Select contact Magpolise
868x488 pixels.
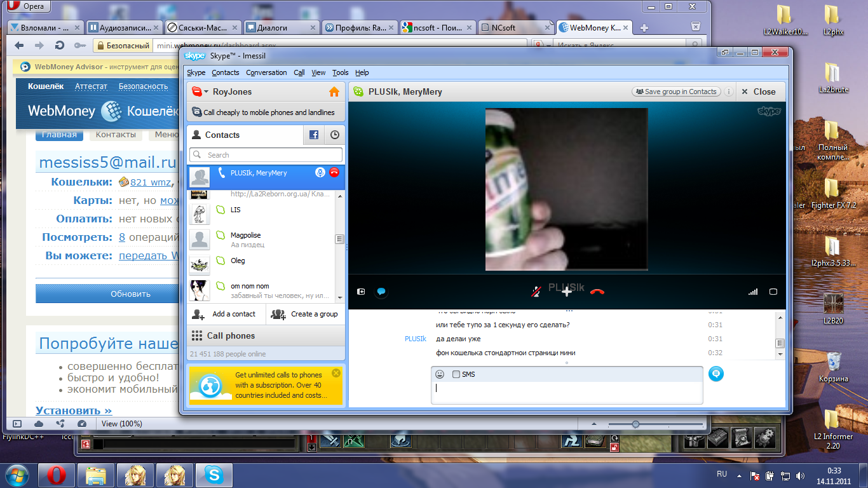coord(261,240)
